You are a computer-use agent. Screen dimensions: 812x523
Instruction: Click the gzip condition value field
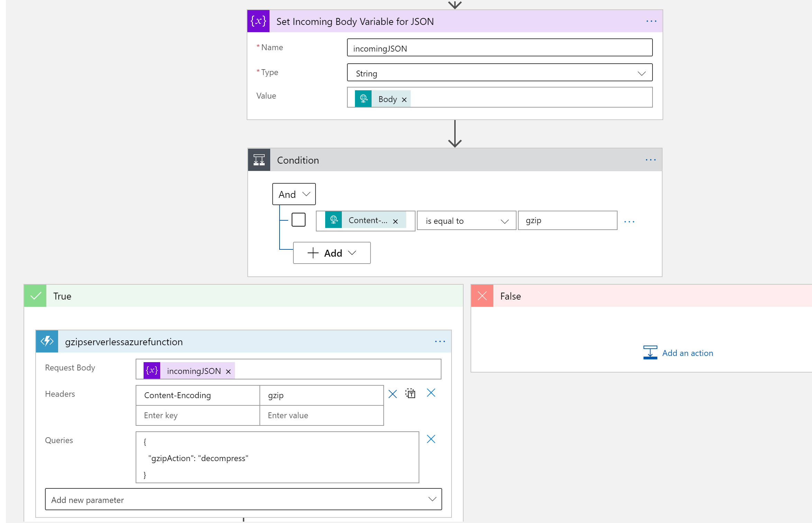[x=568, y=220]
